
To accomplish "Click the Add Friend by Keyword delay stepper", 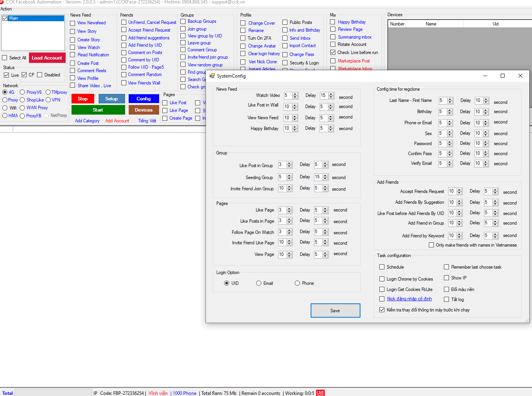I will (495, 235).
